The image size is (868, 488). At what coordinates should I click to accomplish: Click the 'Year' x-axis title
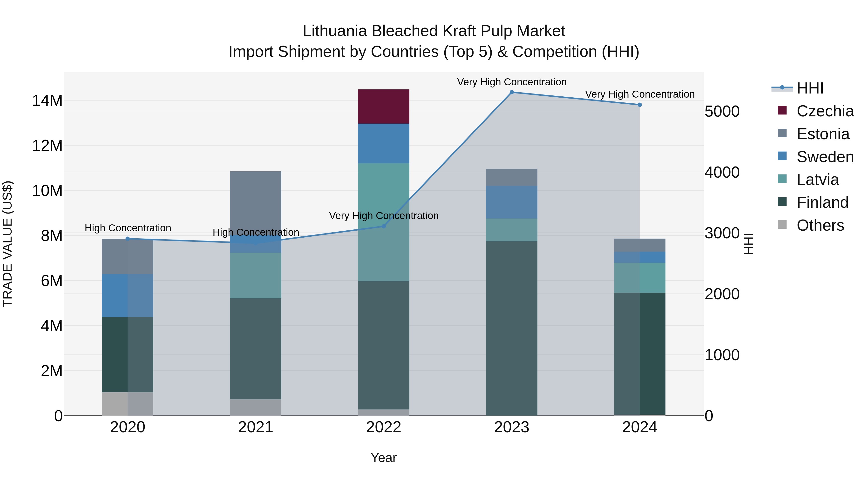[x=383, y=458]
